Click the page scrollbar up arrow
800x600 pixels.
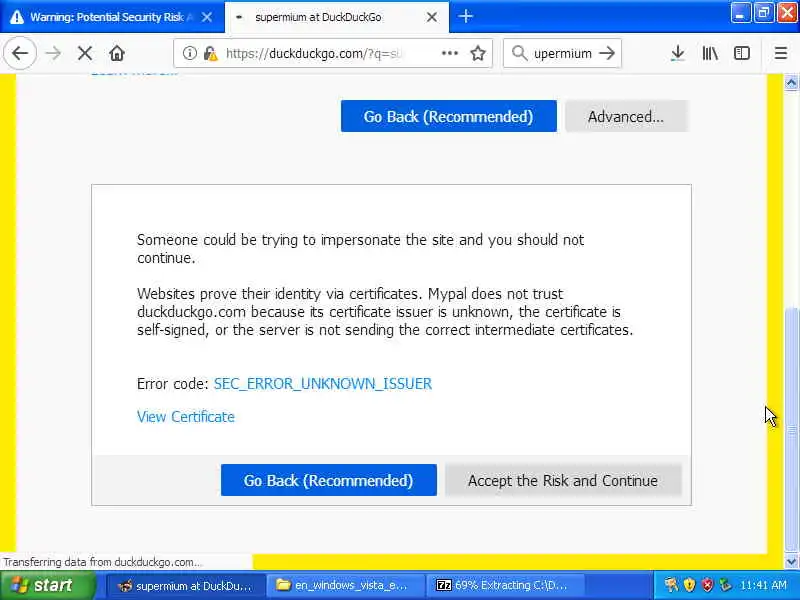(x=791, y=82)
